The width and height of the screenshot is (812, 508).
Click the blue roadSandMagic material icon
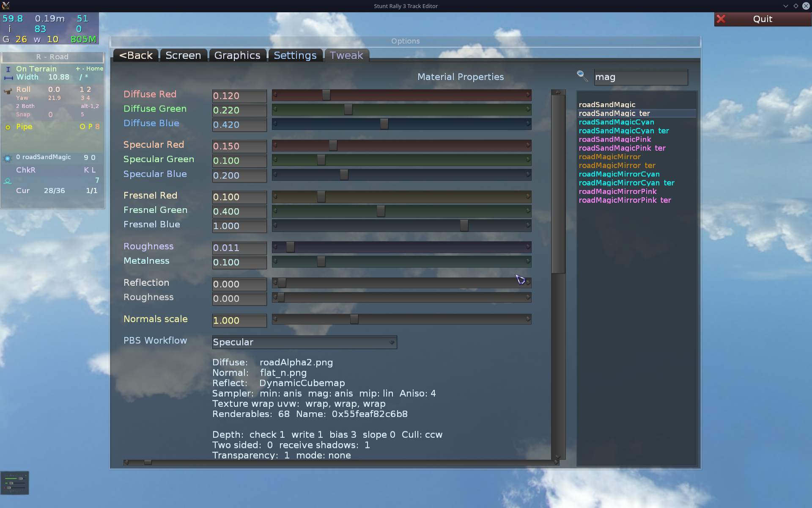coord(8,158)
